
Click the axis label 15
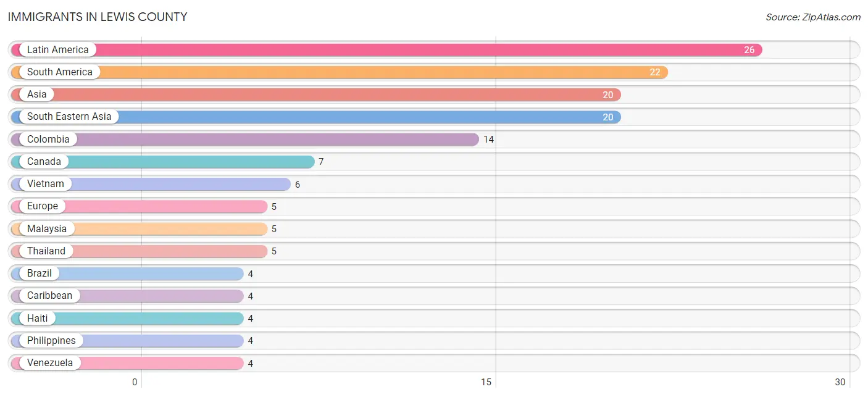(x=486, y=382)
